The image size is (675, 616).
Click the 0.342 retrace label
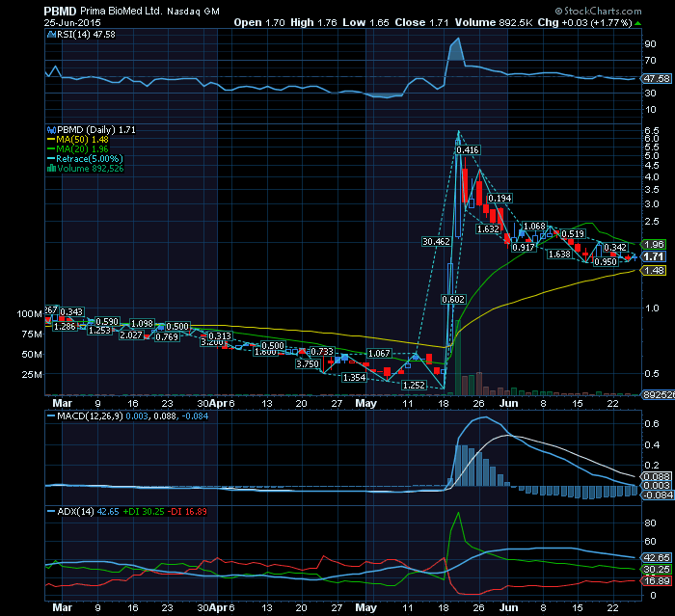pos(615,248)
